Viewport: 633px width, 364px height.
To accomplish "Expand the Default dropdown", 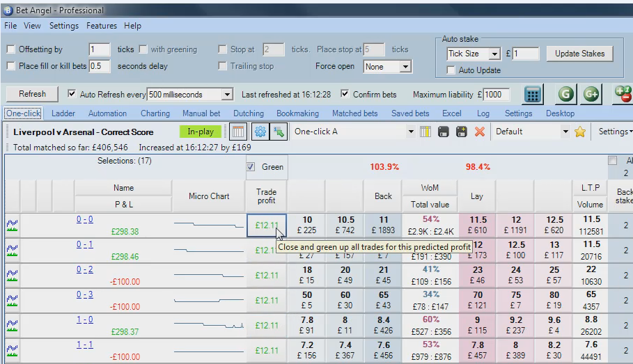I will coord(565,132).
